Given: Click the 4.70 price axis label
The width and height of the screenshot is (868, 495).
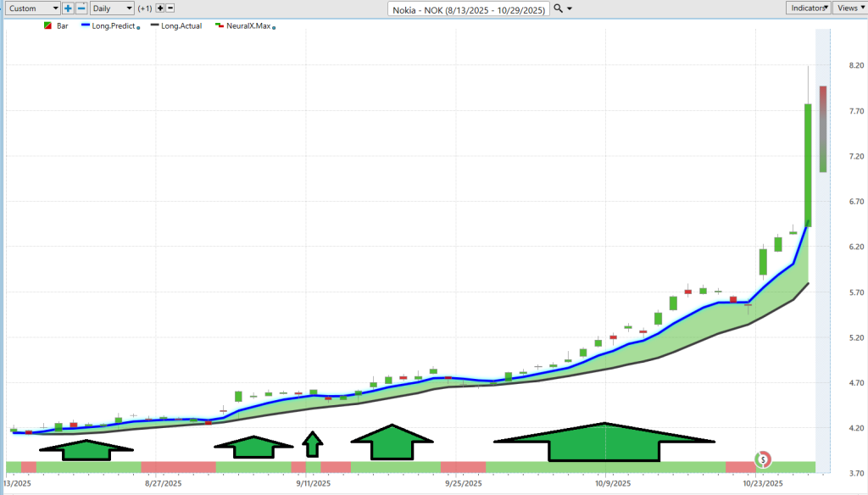Looking at the screenshot, I should coord(856,382).
